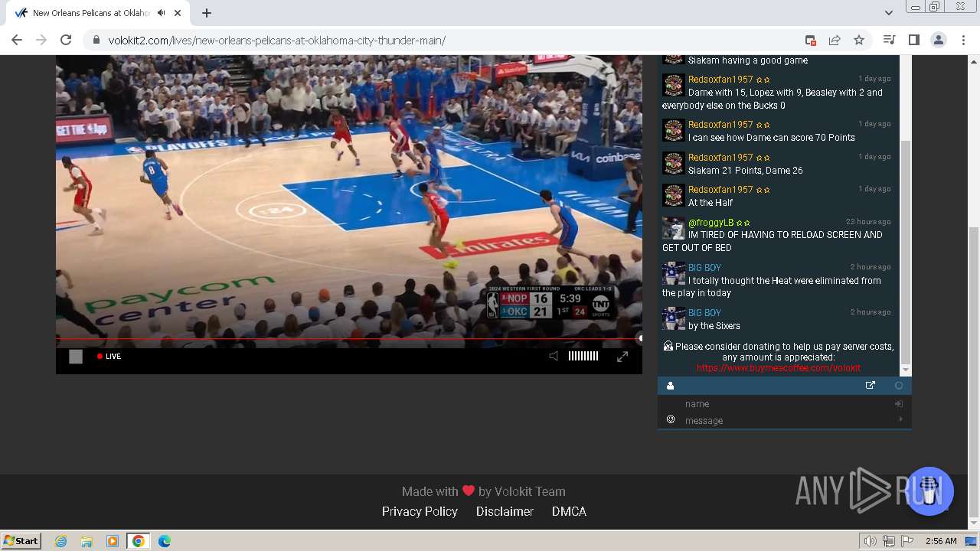Screen dimensions: 980x551
Task: Open the Privacy Policy link
Action: [x=420, y=511]
